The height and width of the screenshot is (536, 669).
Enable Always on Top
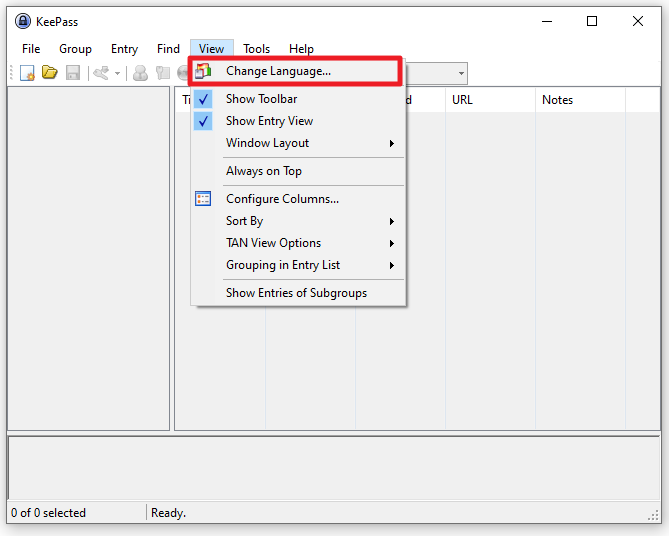(x=298, y=171)
